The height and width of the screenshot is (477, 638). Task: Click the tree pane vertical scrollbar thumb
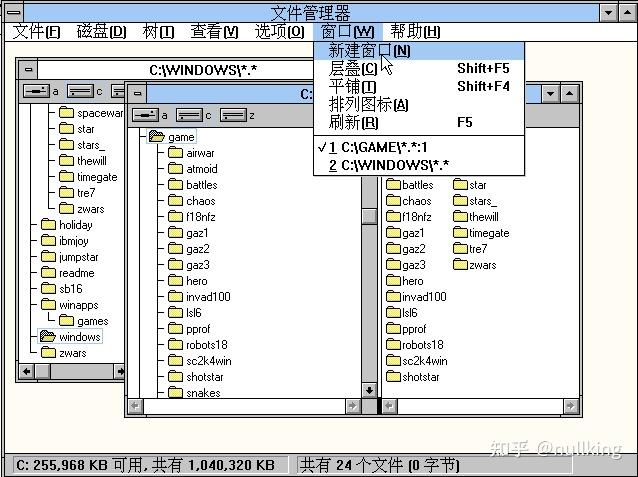coord(369,216)
